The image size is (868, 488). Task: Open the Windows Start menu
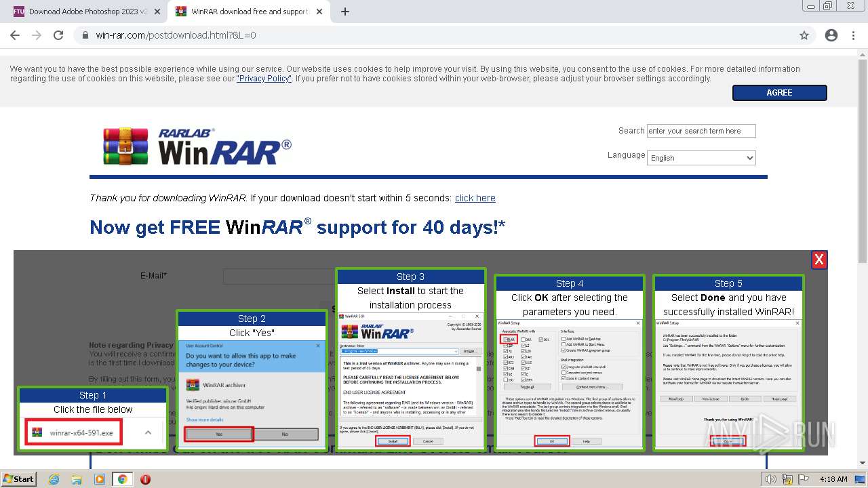[19, 479]
